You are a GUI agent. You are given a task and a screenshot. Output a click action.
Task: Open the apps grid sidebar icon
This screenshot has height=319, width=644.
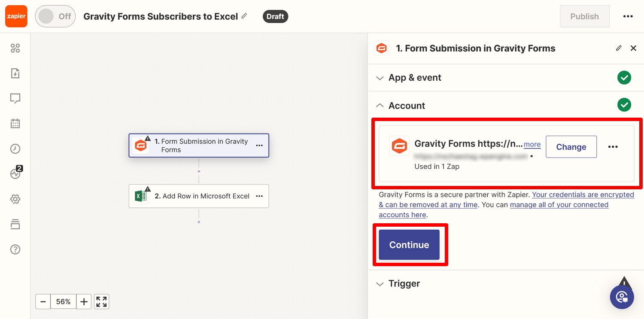15,48
